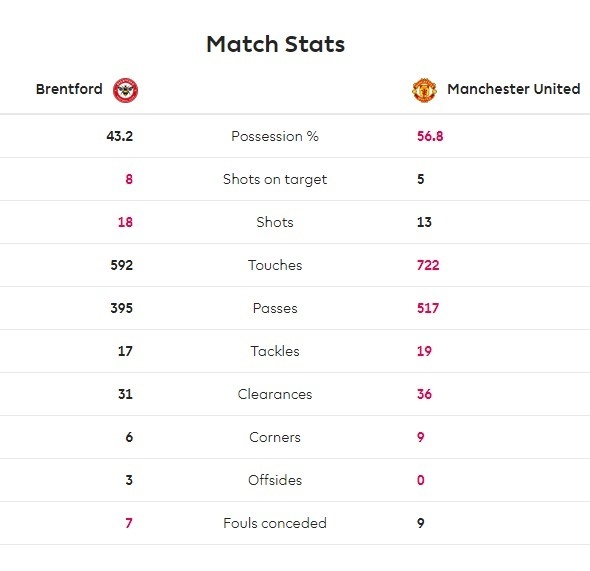590x571 pixels.
Task: Select Brentford's 592 touches value
Action: click(122, 265)
